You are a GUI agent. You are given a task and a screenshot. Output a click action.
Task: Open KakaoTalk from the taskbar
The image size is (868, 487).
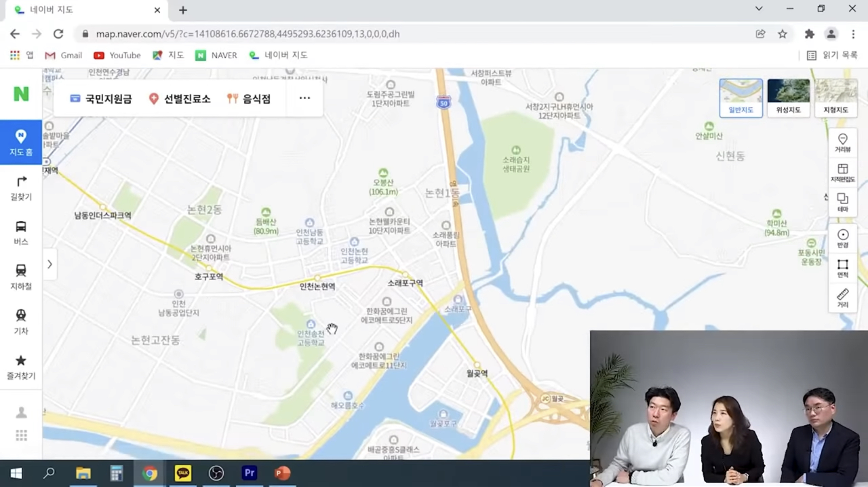coord(183,473)
